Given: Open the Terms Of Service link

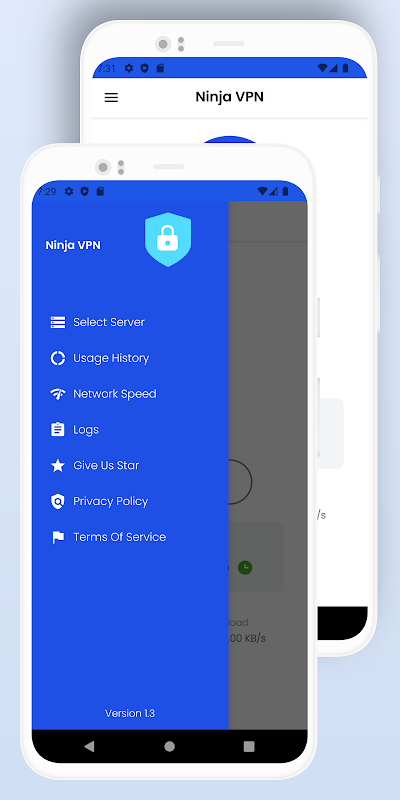Looking at the screenshot, I should pyautogui.click(x=119, y=537).
